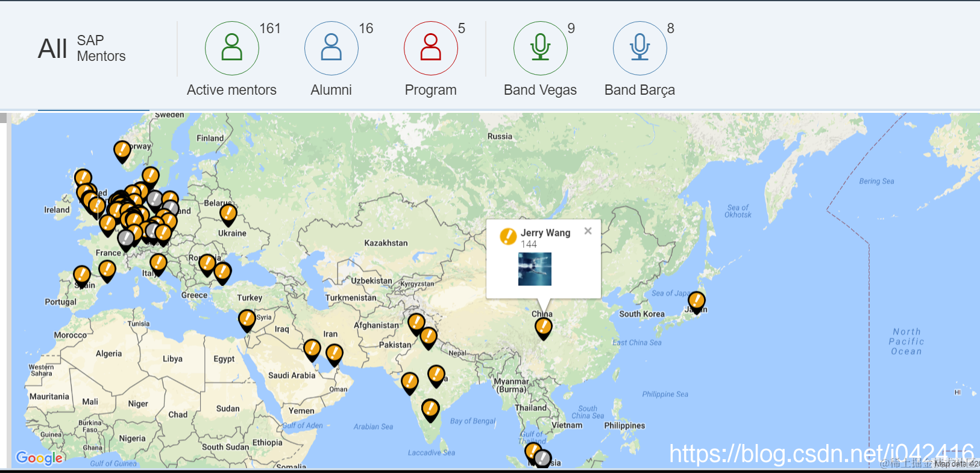The image size is (980, 473).
Task: Click the Russia label on the map
Action: [x=500, y=136]
